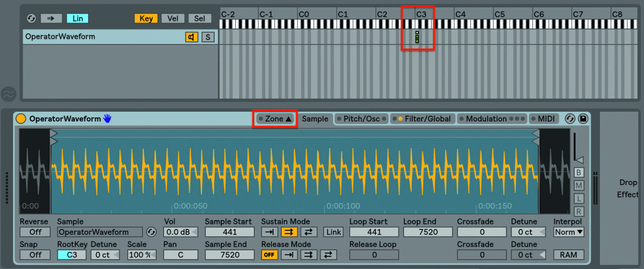Show the Sel zone editor
Image resolution: width=644 pixels, height=269 pixels.
[x=200, y=19]
